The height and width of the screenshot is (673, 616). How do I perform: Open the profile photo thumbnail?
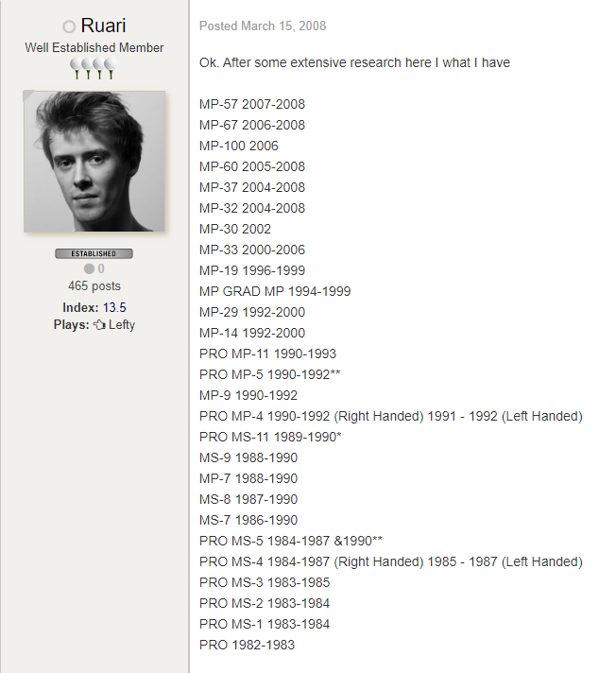click(94, 161)
